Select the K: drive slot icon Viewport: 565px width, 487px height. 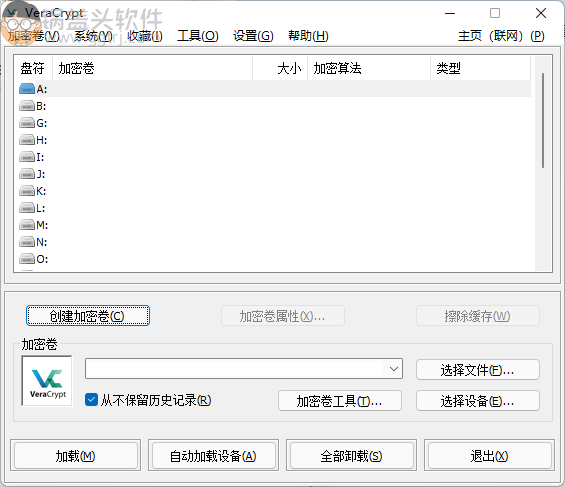pos(27,191)
